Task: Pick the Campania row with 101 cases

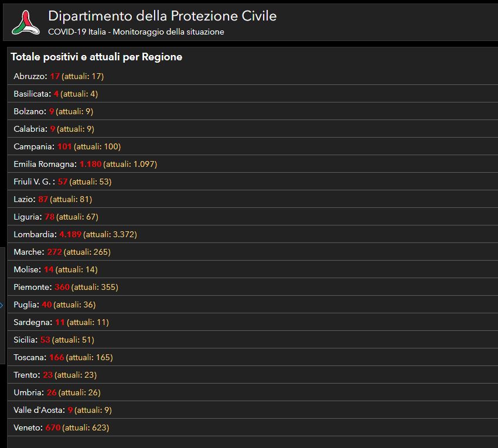Action: click(x=253, y=146)
